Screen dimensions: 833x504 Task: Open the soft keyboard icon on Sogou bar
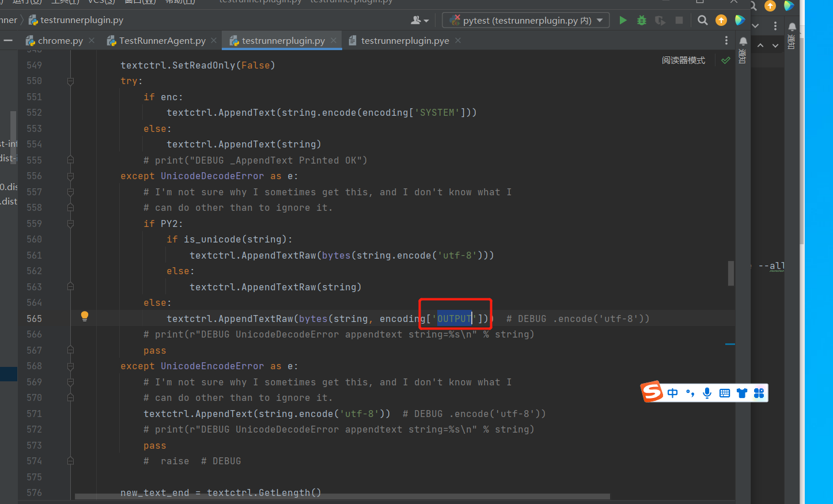(725, 393)
